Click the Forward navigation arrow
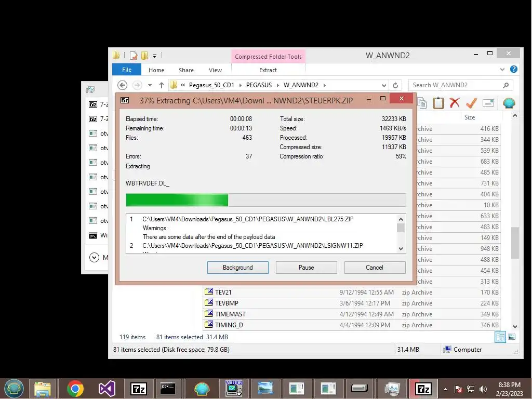 [137, 85]
